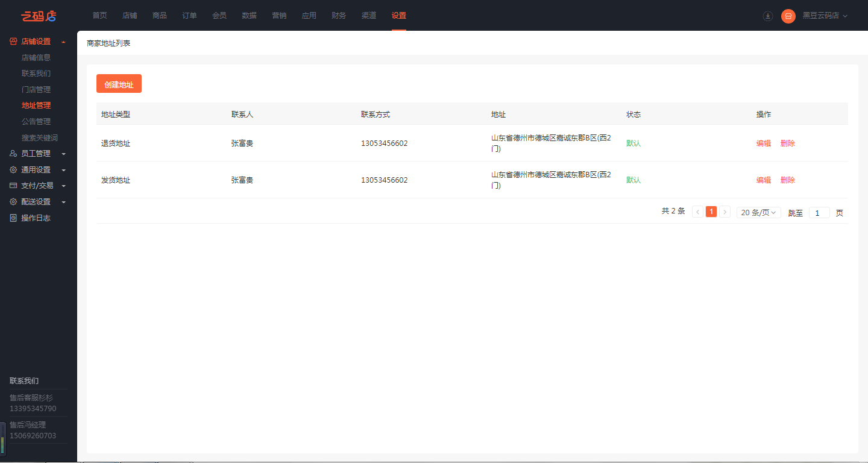
Task: Click the 通用设置 gear icon
Action: (13, 170)
